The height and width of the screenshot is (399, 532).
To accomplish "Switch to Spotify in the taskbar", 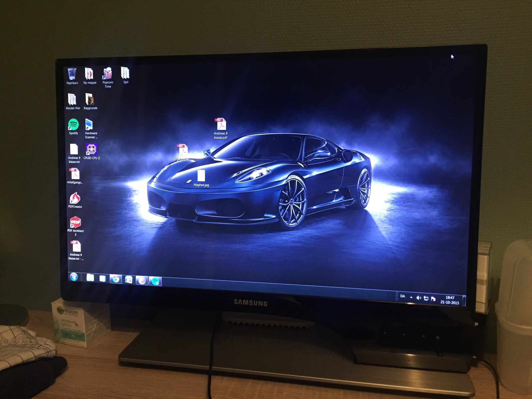I will click(155, 281).
